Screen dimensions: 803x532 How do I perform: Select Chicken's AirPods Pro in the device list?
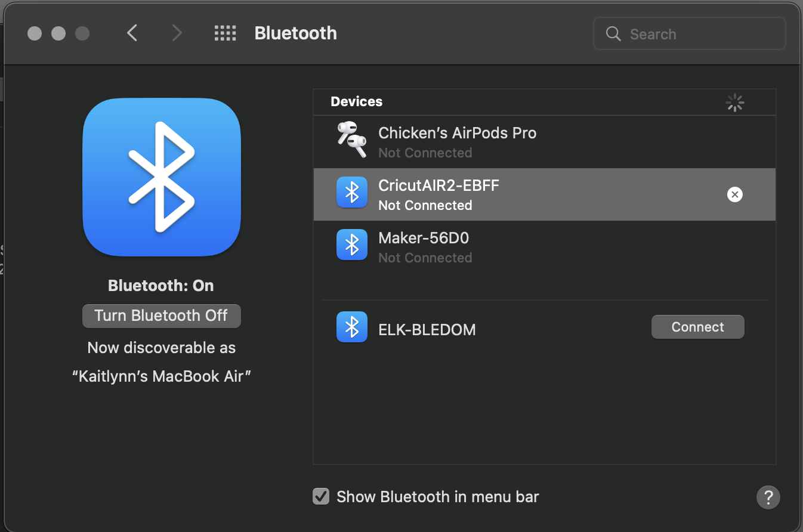[x=457, y=141]
